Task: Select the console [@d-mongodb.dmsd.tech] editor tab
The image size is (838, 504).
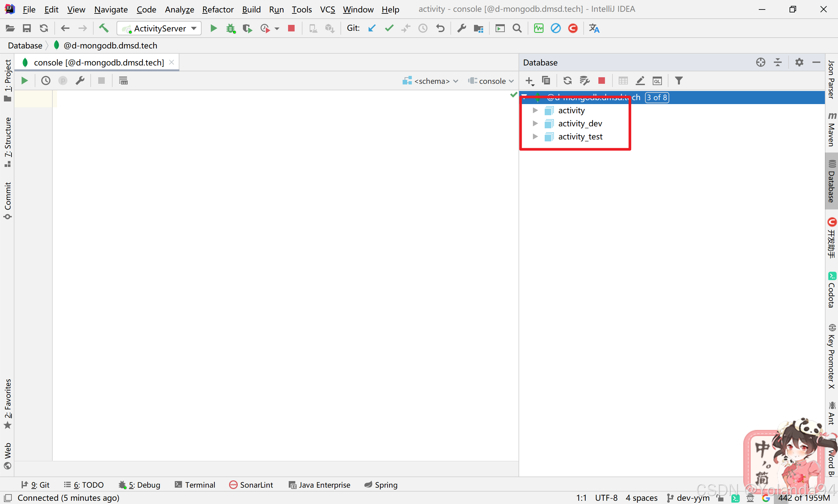Action: pos(98,63)
